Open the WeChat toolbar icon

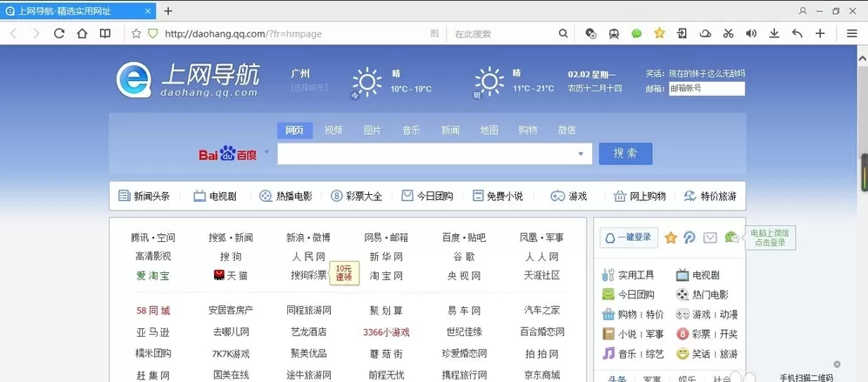point(636,34)
